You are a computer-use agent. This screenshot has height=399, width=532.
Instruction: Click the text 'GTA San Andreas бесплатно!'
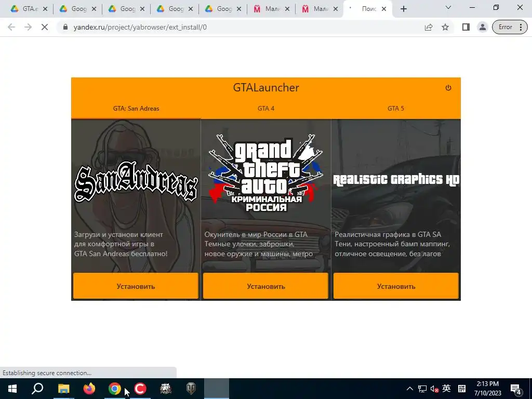(121, 254)
